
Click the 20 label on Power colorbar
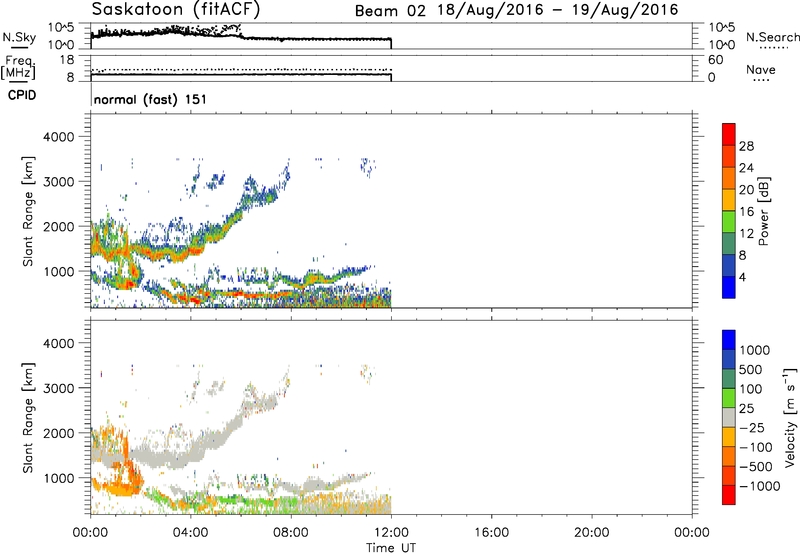point(746,190)
